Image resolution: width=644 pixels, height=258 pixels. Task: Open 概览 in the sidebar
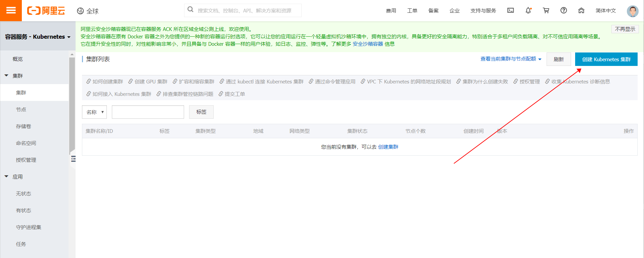coord(18,59)
